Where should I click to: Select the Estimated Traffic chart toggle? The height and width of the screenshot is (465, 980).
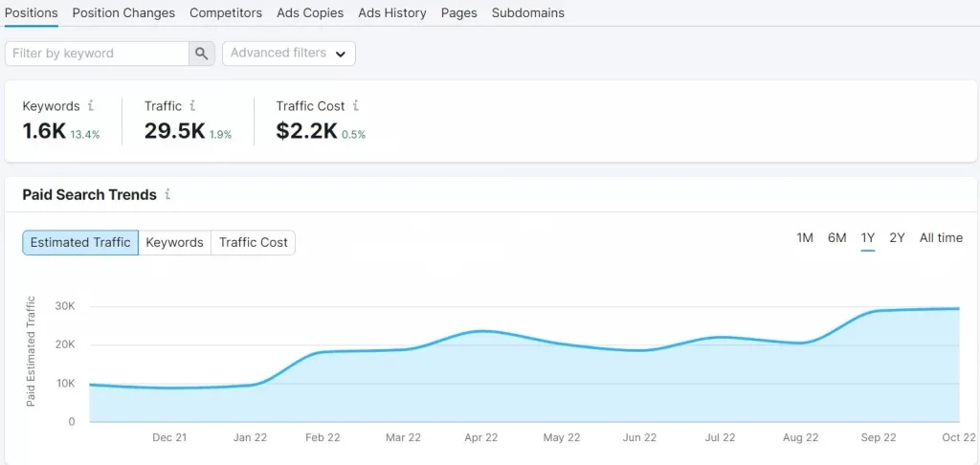pyautogui.click(x=80, y=242)
